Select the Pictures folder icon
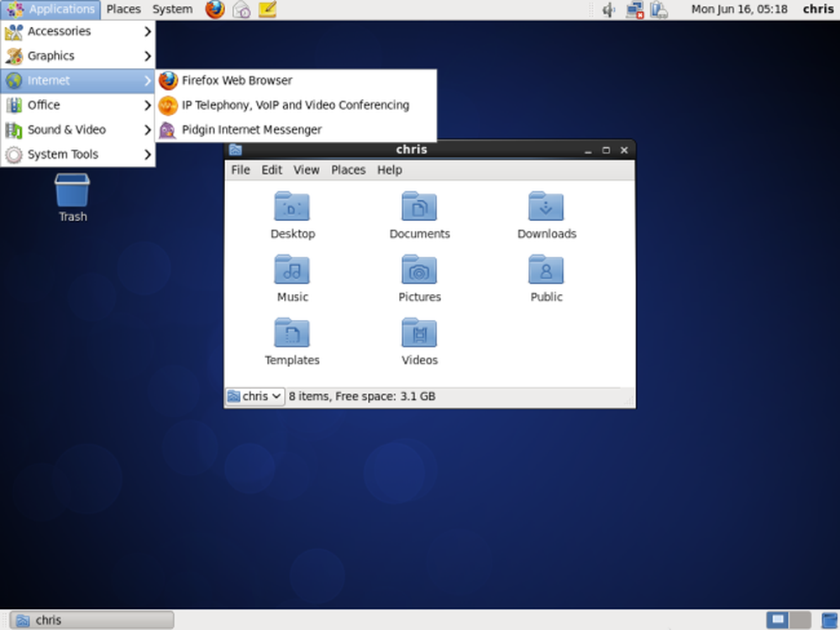This screenshot has height=630, width=840. tap(419, 279)
